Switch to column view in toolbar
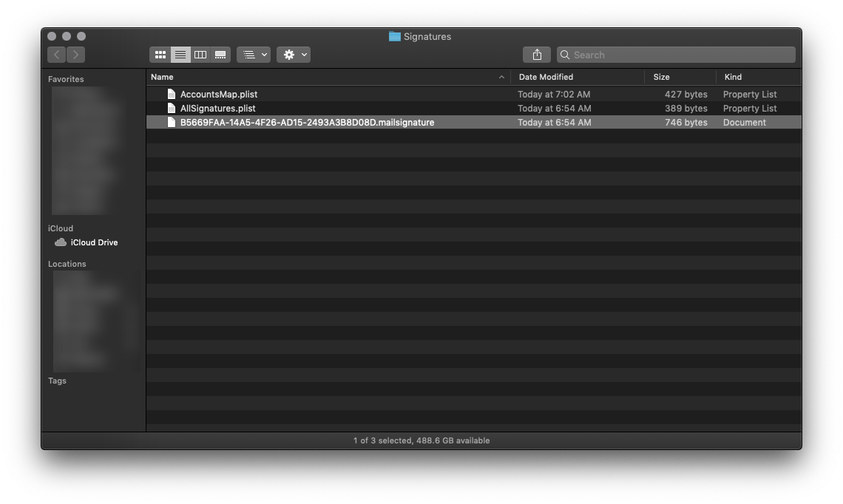 click(200, 55)
